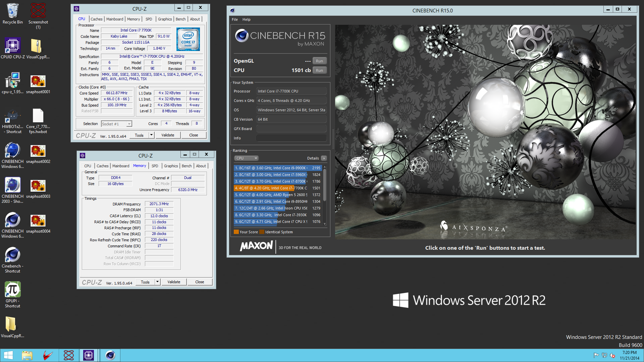Select ranking row Intel Xeon CPU X56
This screenshot has height=362, width=644.
click(278, 208)
